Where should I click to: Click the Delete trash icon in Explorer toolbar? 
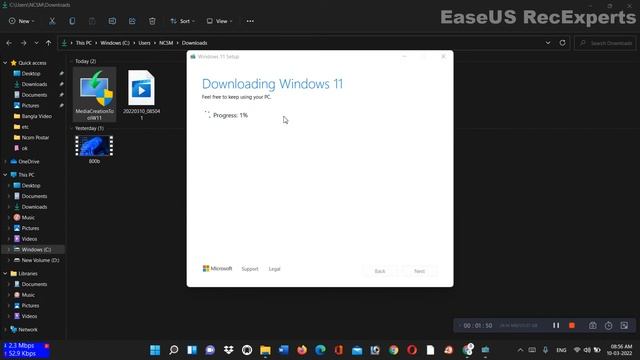coord(152,21)
